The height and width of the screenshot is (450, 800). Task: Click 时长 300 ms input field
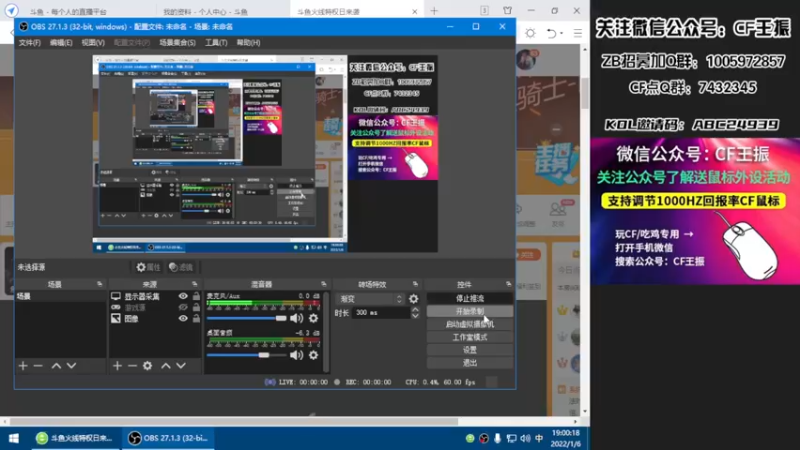point(380,313)
